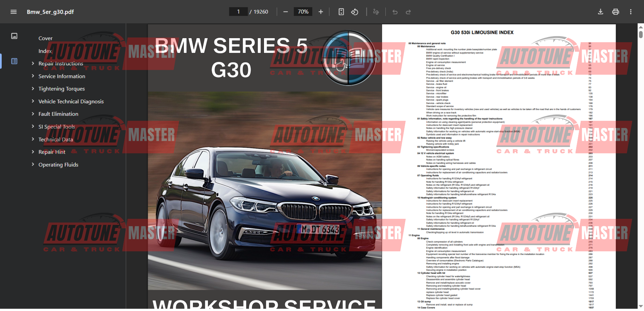
Task: Click the fit to page icon
Action: [x=341, y=12]
